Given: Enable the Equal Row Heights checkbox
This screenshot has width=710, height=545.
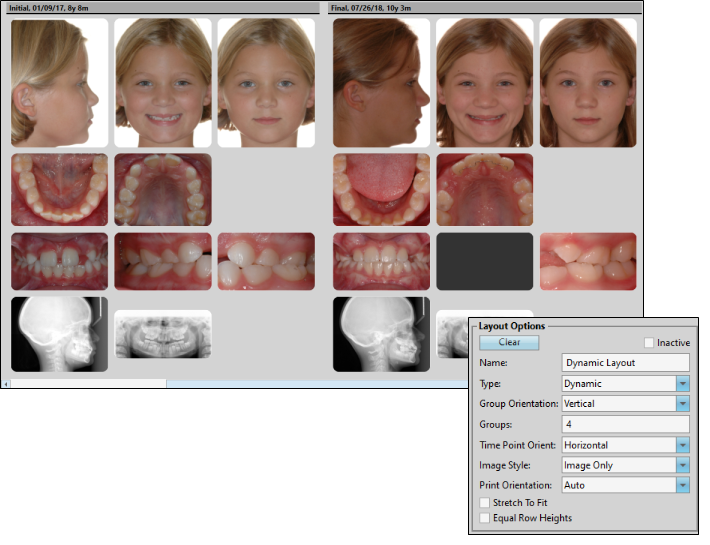Looking at the screenshot, I should [485, 518].
